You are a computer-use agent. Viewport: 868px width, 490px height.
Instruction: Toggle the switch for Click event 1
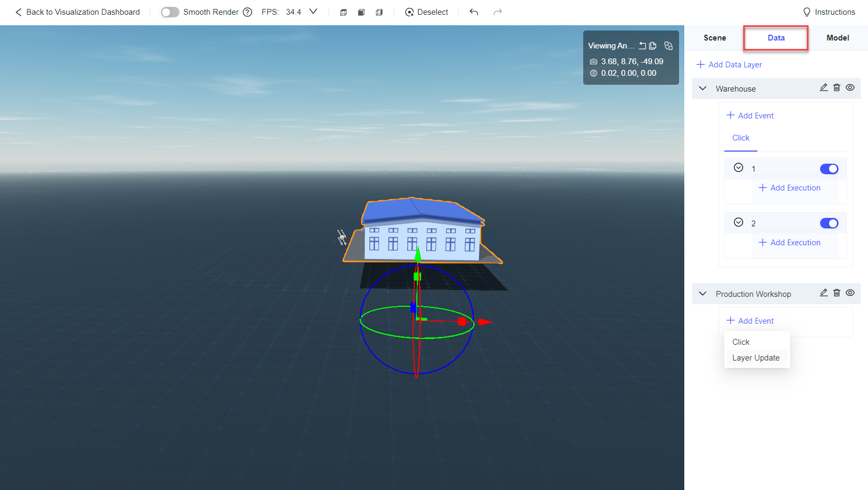[x=829, y=169]
